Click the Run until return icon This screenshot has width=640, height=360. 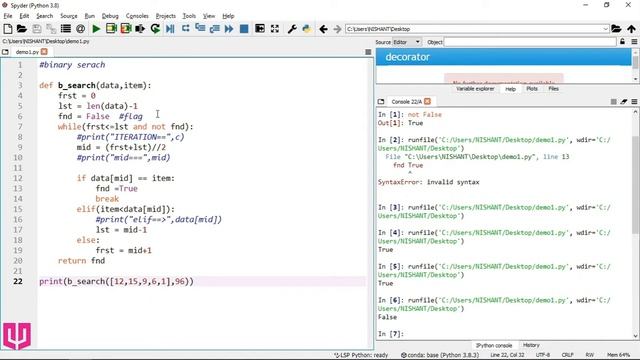pos(214,29)
